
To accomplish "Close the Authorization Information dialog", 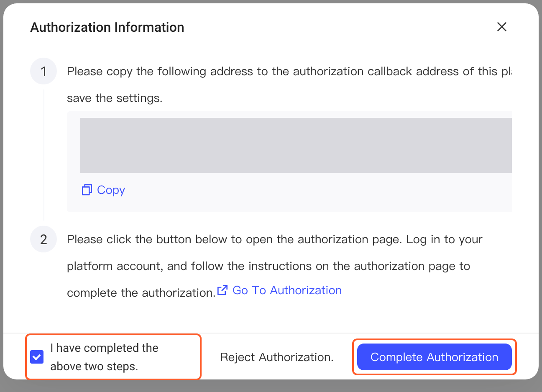I will point(501,27).
